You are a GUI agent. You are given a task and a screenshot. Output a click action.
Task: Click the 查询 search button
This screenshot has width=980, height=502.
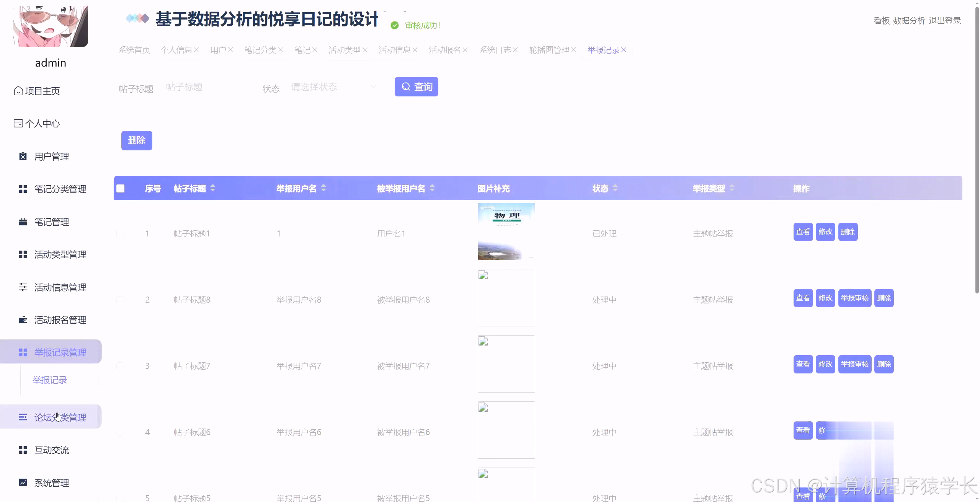[x=416, y=86]
